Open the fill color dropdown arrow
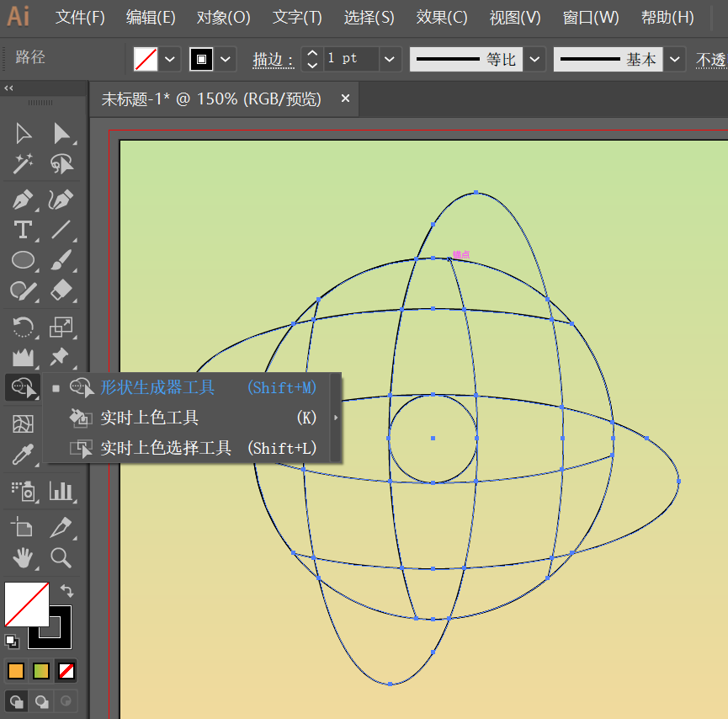This screenshot has width=728, height=719. (x=170, y=59)
